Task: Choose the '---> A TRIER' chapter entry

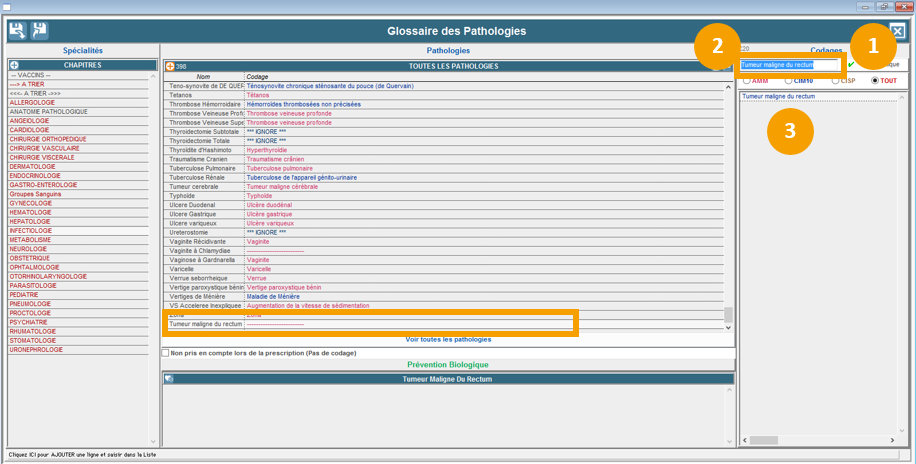Action: 27,84
